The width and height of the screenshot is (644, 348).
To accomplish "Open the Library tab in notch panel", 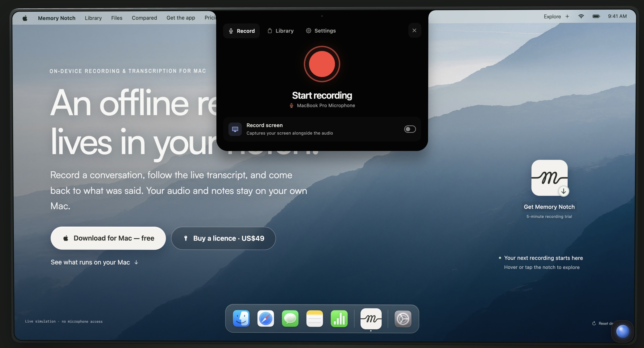I will (281, 31).
